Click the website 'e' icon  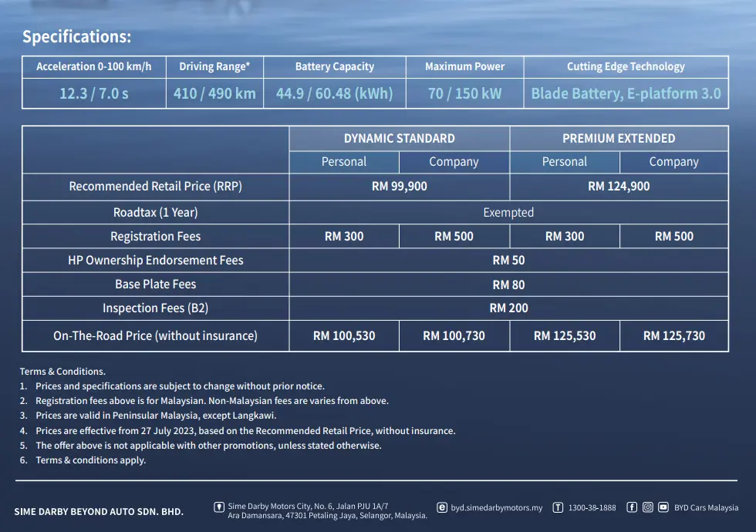click(441, 507)
